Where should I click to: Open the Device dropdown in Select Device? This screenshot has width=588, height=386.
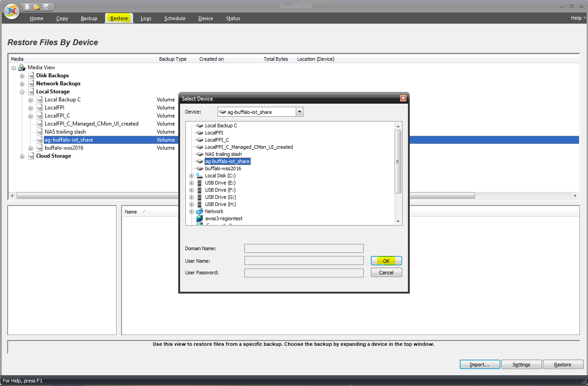[299, 112]
